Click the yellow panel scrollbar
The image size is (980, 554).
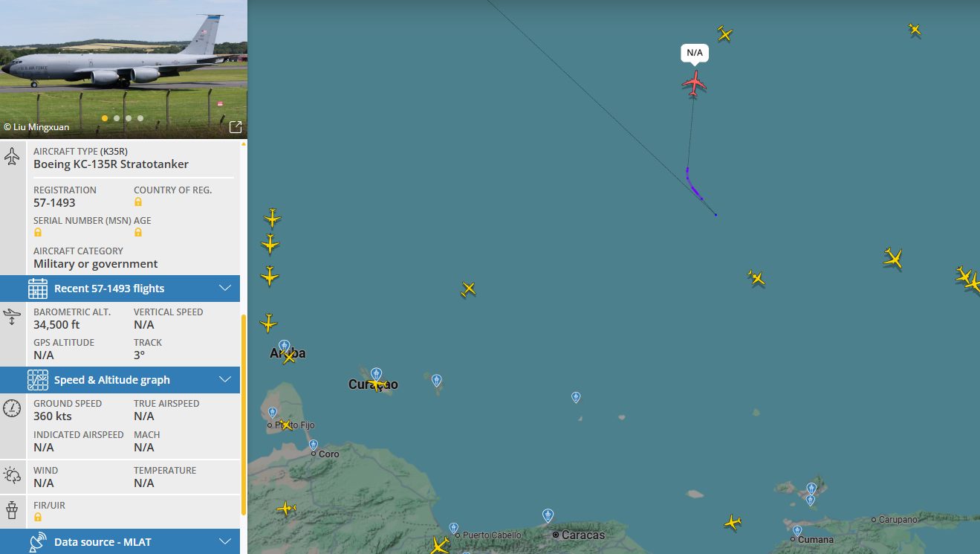pyautogui.click(x=244, y=415)
